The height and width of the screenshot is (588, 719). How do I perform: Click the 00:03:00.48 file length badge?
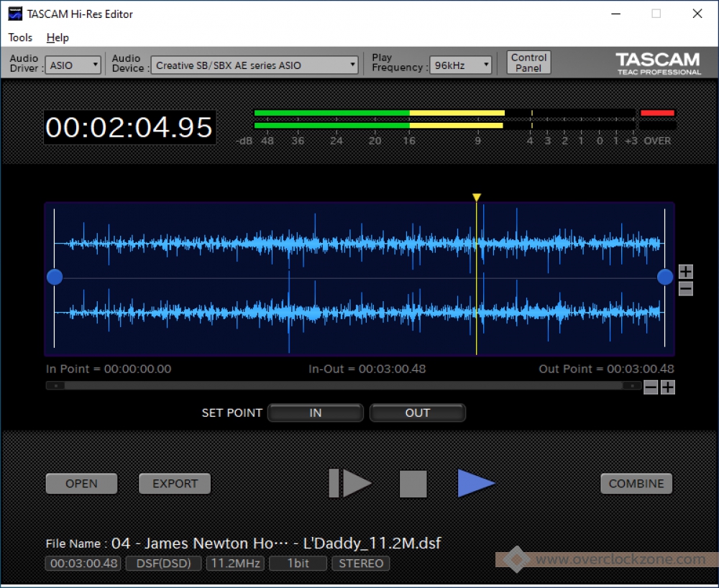coord(83,564)
